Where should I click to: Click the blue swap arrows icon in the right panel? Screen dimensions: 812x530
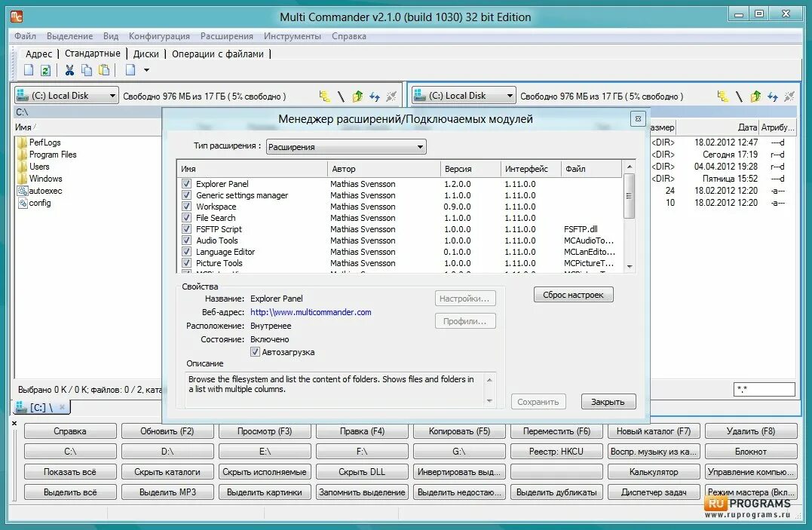(x=773, y=96)
